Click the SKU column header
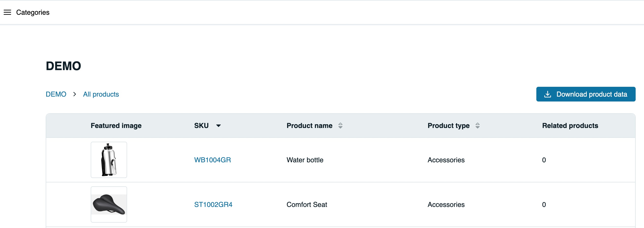 201,126
